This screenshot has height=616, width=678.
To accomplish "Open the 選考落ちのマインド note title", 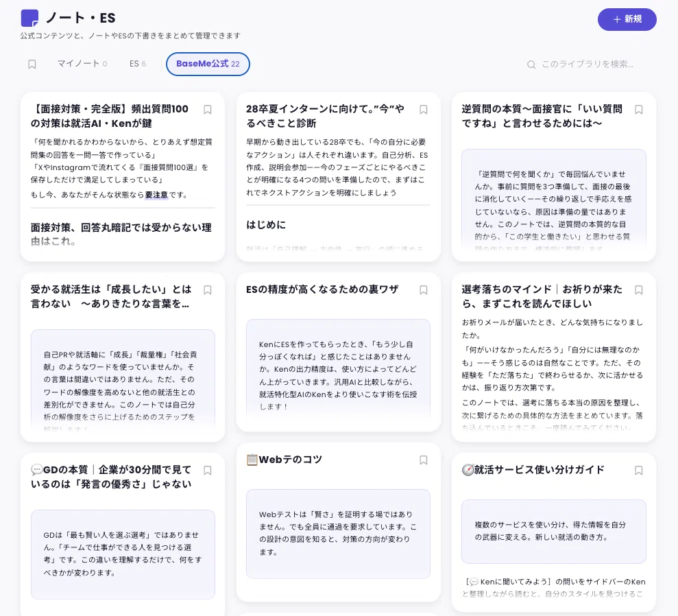I will (x=542, y=296).
